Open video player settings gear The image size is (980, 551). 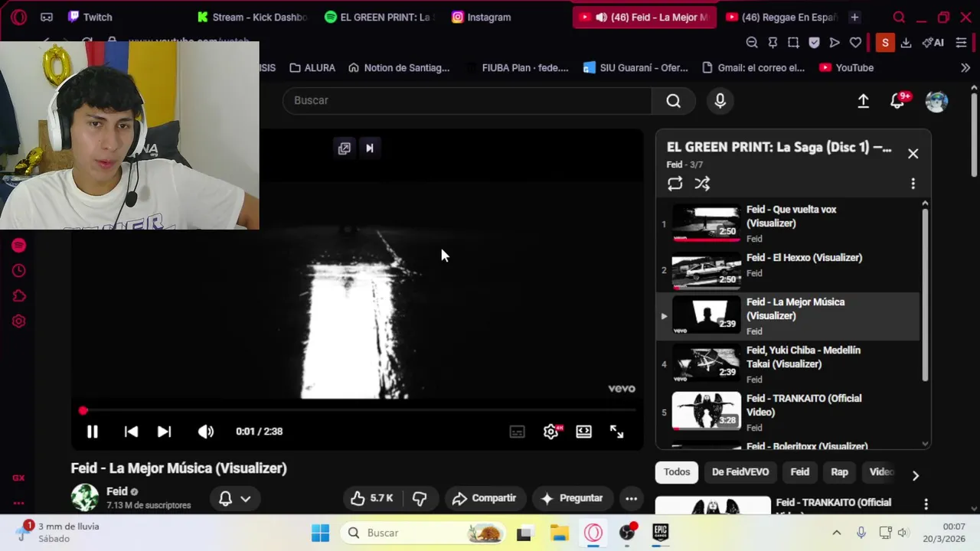[x=551, y=432]
